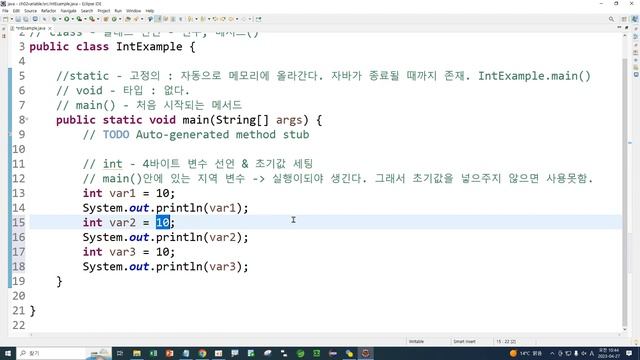This screenshot has width=640, height=360.
Task: Open the Window menu
Action: pos(133,11)
